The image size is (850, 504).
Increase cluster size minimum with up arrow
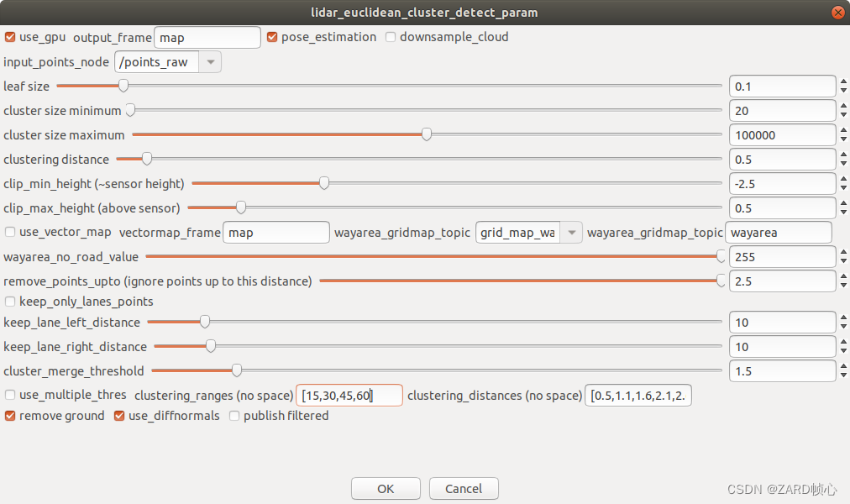[x=843, y=106]
